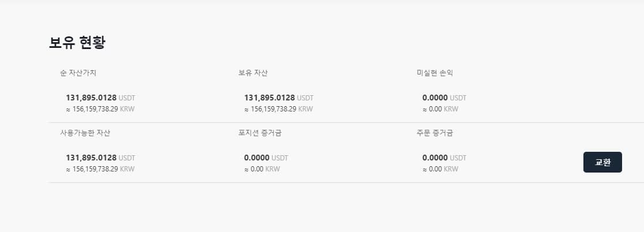Click the KRW value under 미실현 손익
Viewport: 644px width, 232px height.
440,108
